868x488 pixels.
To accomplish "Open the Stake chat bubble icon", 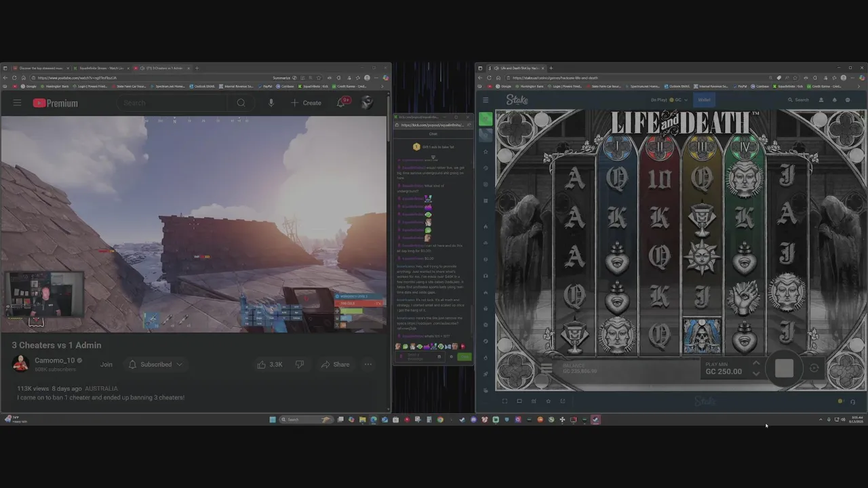I will click(848, 100).
